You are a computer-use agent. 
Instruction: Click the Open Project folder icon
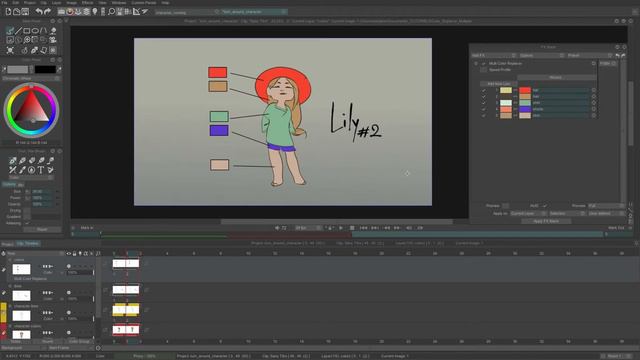17,12
